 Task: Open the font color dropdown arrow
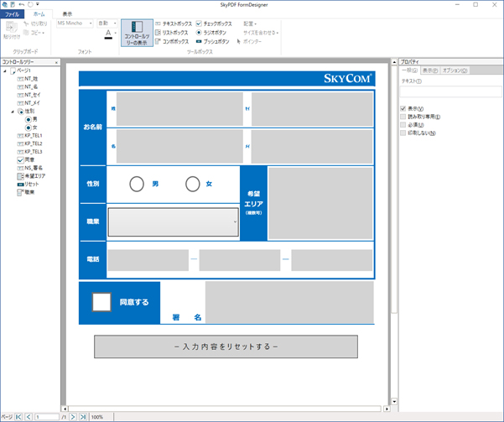(116, 33)
